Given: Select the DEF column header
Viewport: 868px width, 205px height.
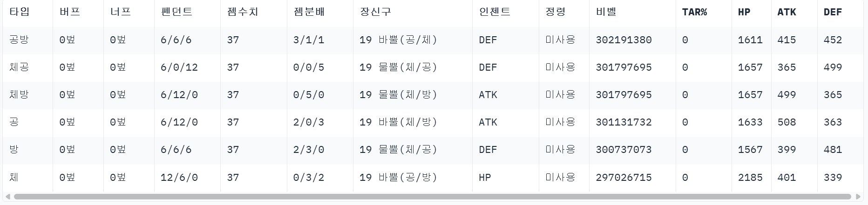Looking at the screenshot, I should coord(833,12).
